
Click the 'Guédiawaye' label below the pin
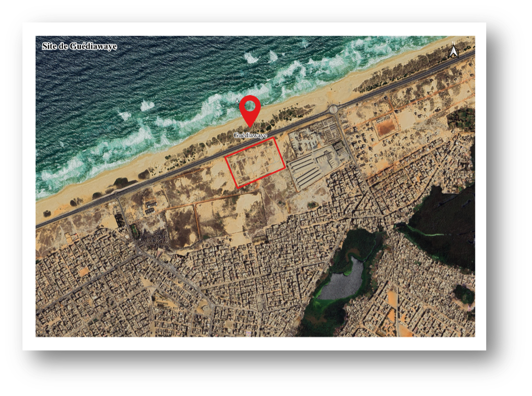click(250, 135)
